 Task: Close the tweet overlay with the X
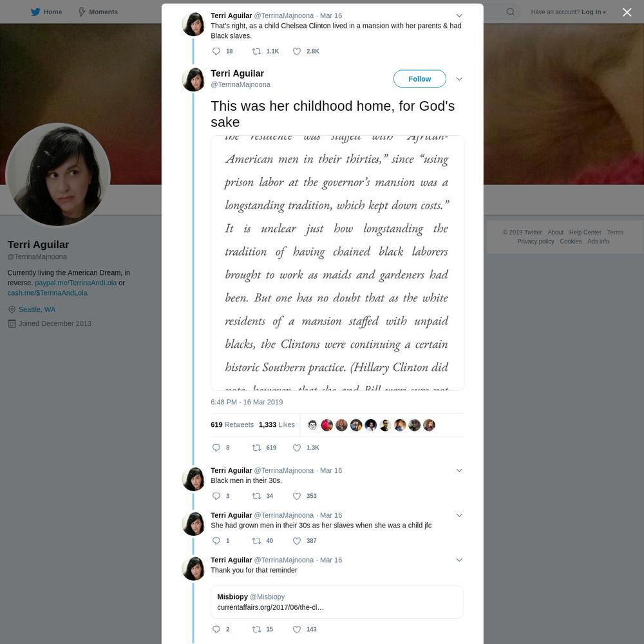627,12
